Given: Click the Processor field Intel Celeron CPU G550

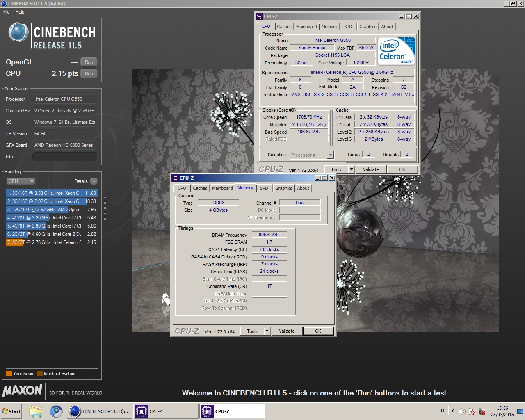Looking at the screenshot, I should (65, 99).
